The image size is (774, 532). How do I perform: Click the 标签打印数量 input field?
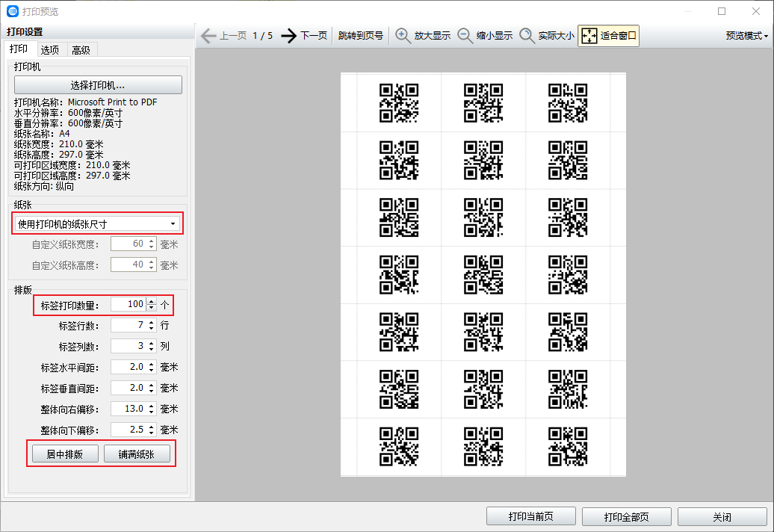click(x=129, y=305)
